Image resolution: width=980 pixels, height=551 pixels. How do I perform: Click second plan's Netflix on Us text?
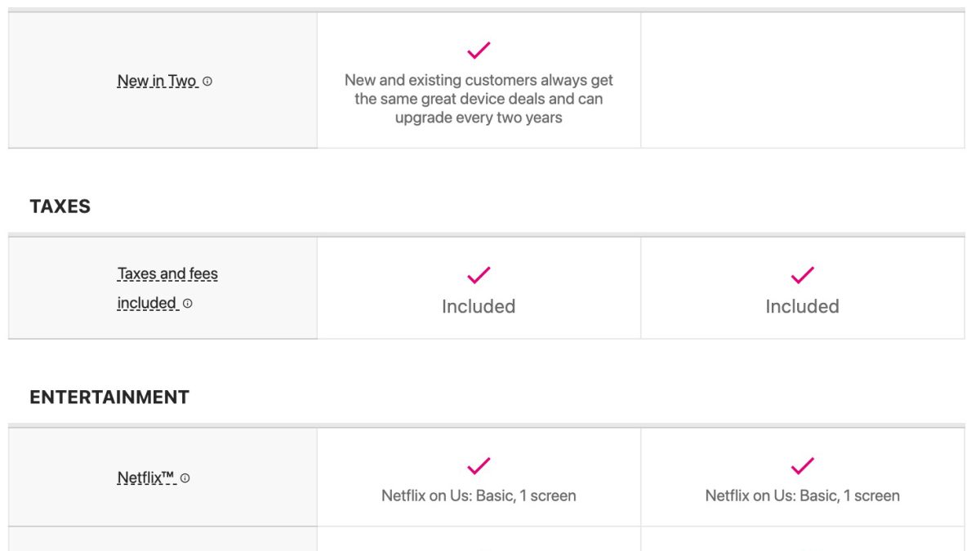pos(802,495)
